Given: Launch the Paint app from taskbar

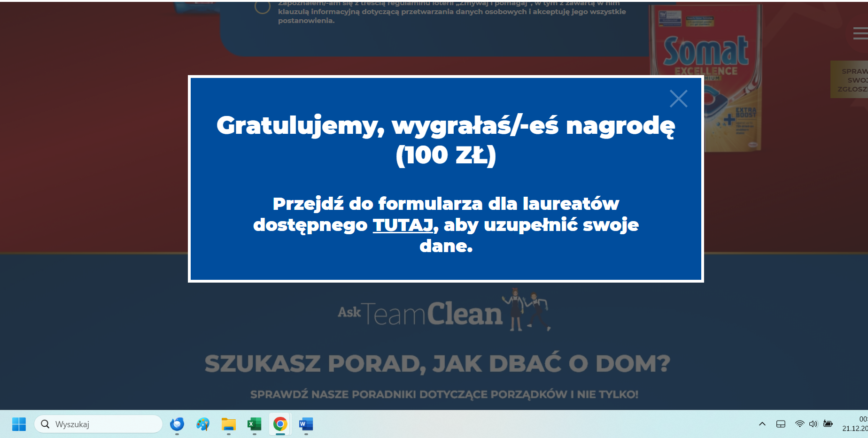Looking at the screenshot, I should pyautogui.click(x=203, y=424).
